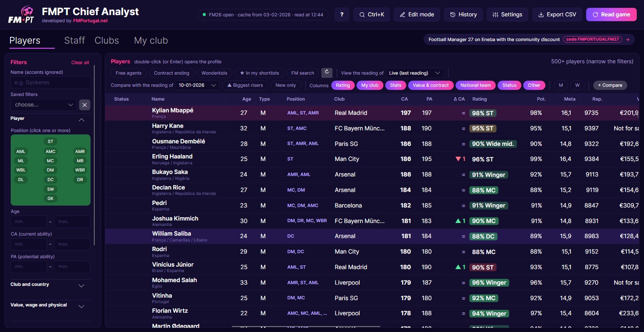The width and height of the screenshot is (644, 332).
Task: Toggle the Stats columns chip
Action: (x=395, y=85)
